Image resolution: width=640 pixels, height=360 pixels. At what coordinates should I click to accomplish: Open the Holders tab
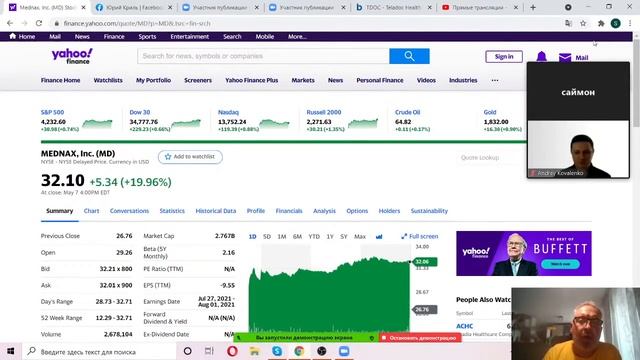coord(389,211)
